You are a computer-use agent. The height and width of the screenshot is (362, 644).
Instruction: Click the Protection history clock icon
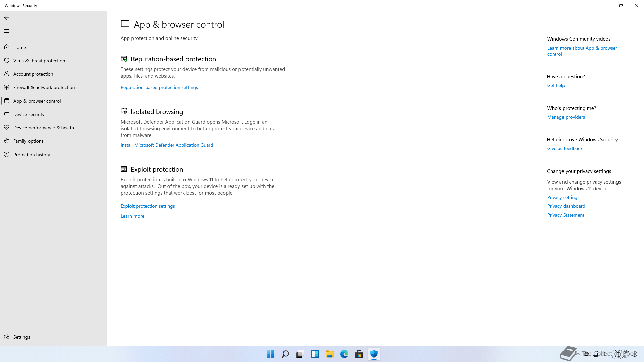(7, 155)
